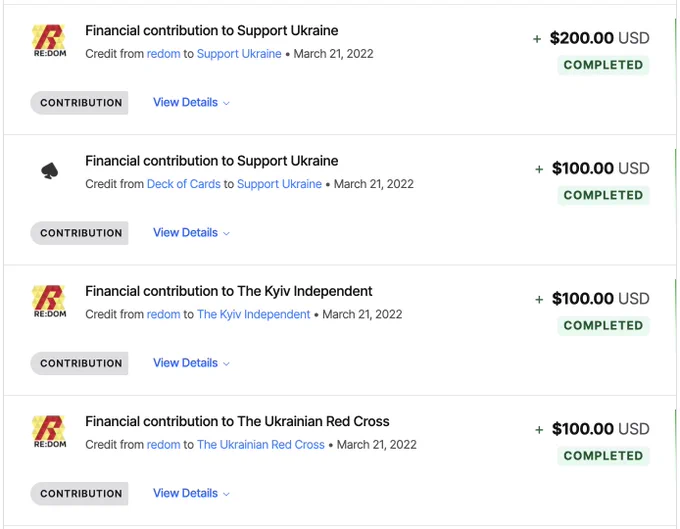This screenshot has height=529, width=680.
Task: Expand View Details for the $200 contribution
Action: point(191,102)
